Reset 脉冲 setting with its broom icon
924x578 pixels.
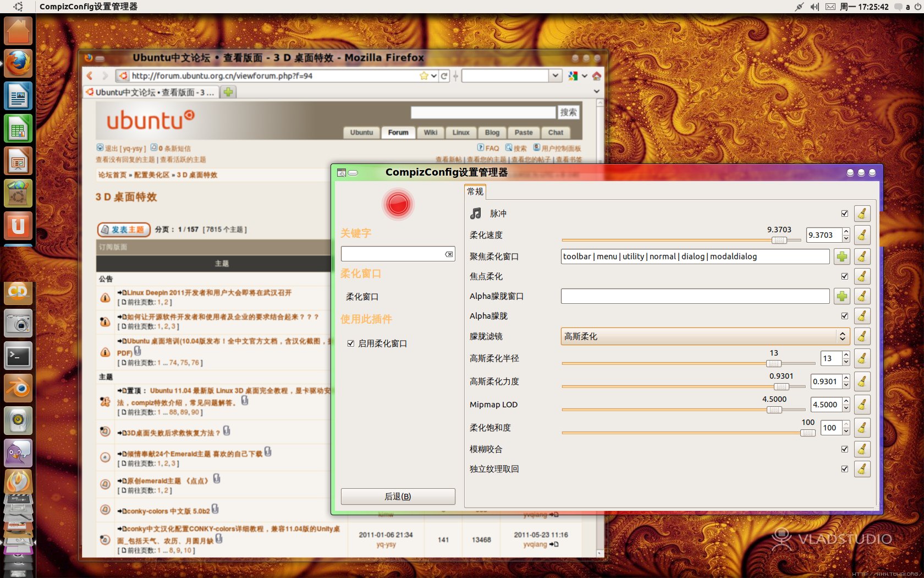click(862, 214)
